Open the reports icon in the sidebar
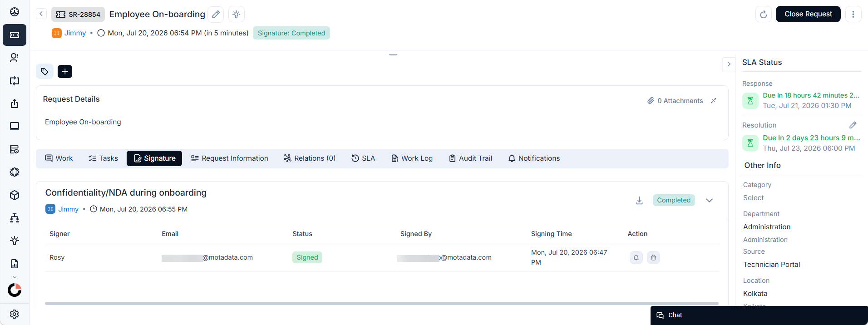 pyautogui.click(x=15, y=264)
